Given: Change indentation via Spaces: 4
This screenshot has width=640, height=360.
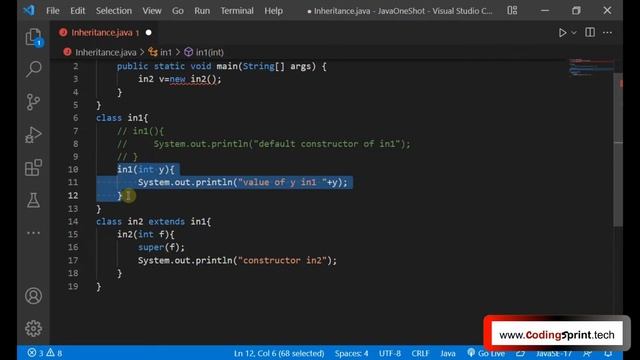Looking at the screenshot, I should click(x=351, y=353).
